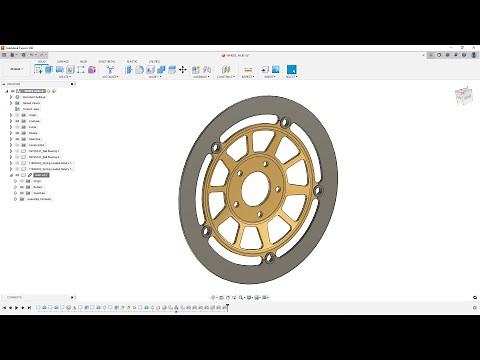Open the MODIFY group dropdown

(x=154, y=77)
